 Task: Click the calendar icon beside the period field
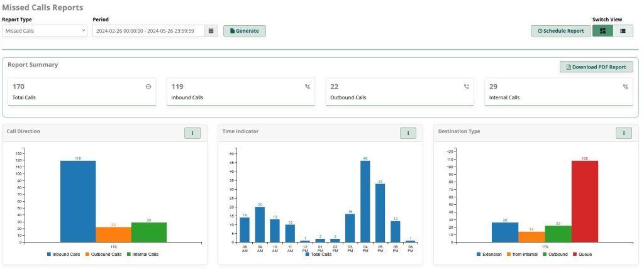tap(211, 31)
